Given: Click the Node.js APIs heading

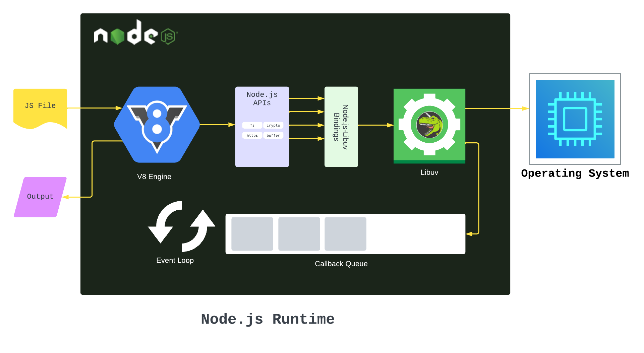Looking at the screenshot, I should click(262, 99).
